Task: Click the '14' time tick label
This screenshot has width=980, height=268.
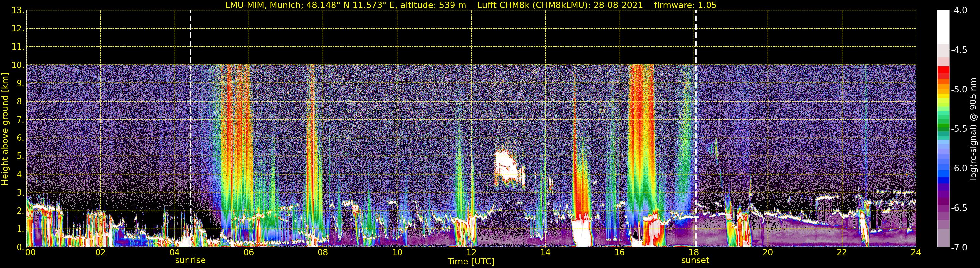Action: point(545,252)
